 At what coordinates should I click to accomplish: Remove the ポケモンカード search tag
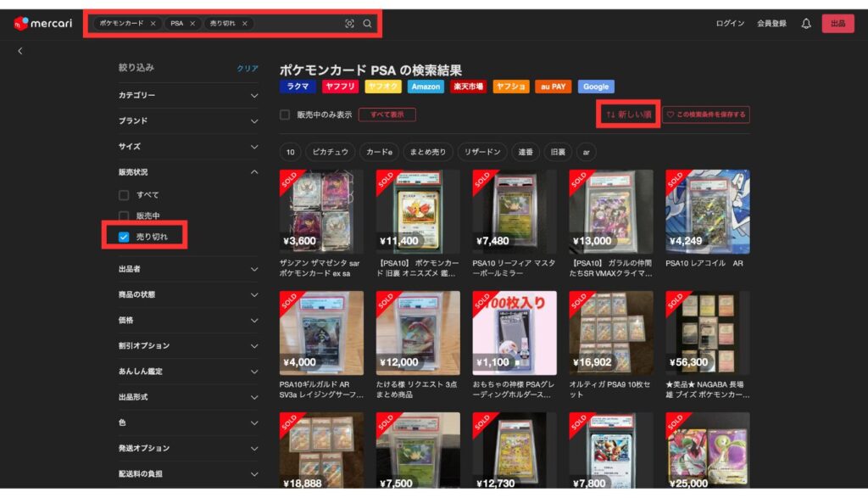point(153,23)
